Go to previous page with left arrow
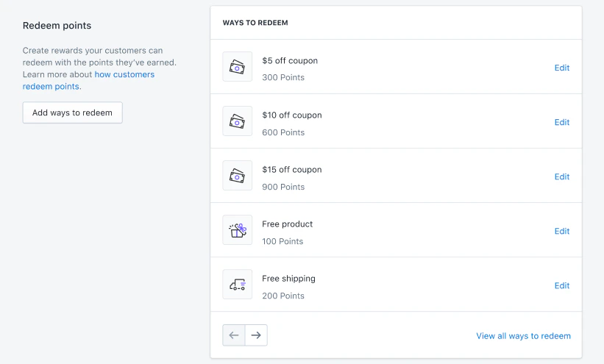The height and width of the screenshot is (364, 604). point(234,335)
